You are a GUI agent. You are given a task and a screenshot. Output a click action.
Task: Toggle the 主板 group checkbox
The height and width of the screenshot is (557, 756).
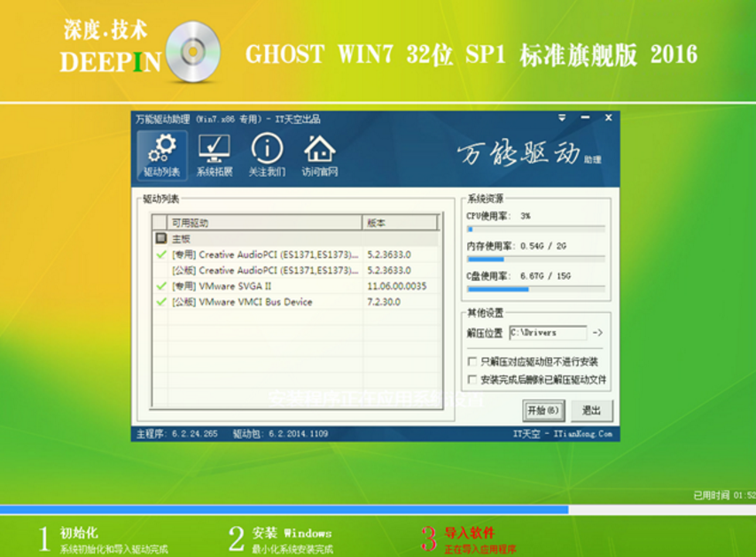161,238
